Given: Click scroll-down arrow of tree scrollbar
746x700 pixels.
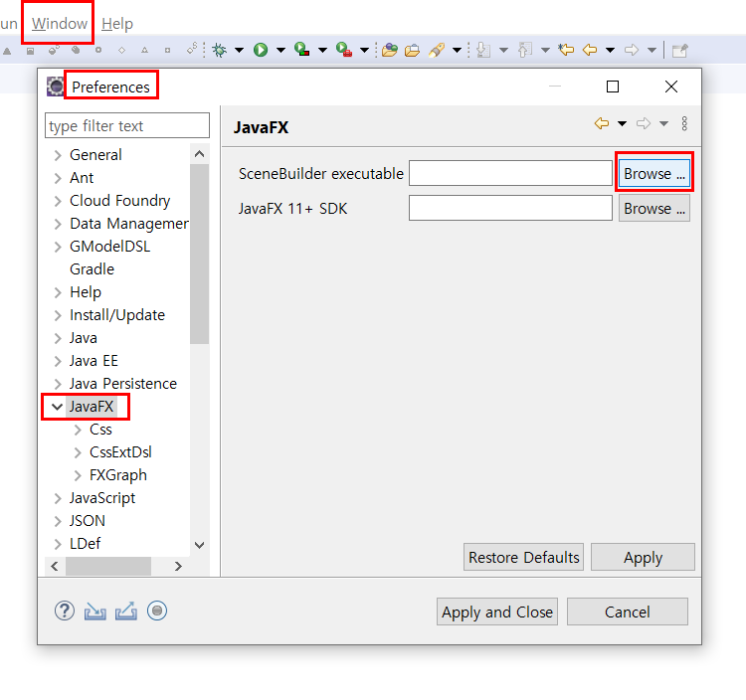Looking at the screenshot, I should (x=200, y=545).
